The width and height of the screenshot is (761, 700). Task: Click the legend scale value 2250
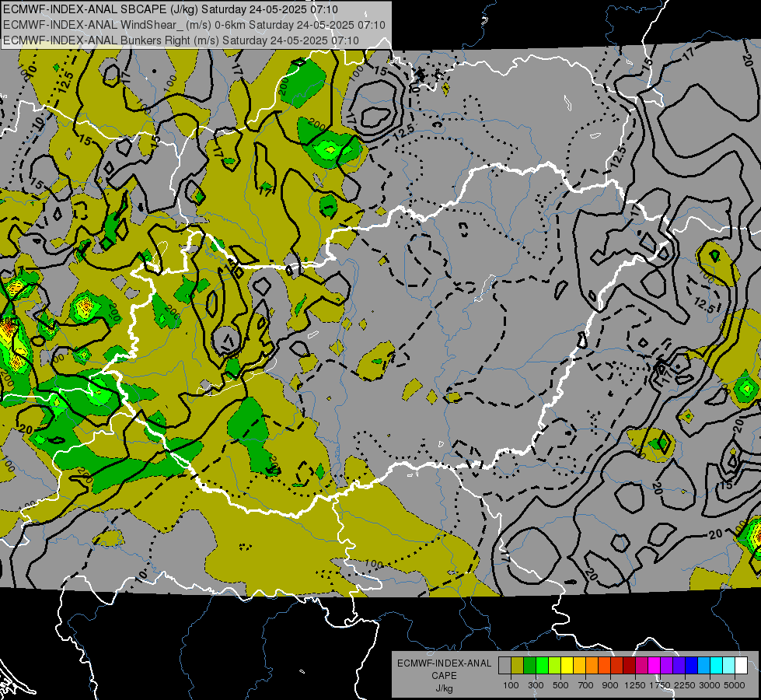[685, 685]
